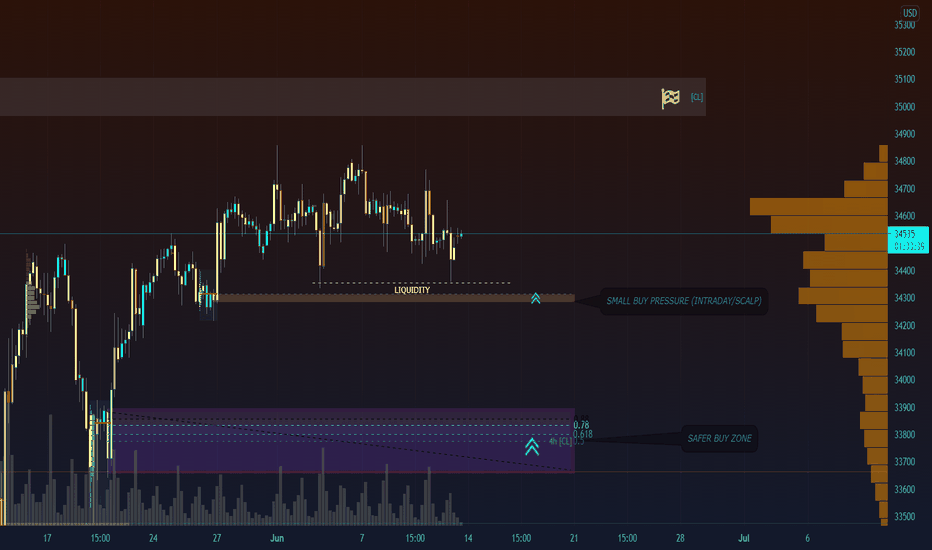Viewport: 932px width, 550px height.
Task: Click the 34200 price axis label
Action: pyautogui.click(x=905, y=326)
